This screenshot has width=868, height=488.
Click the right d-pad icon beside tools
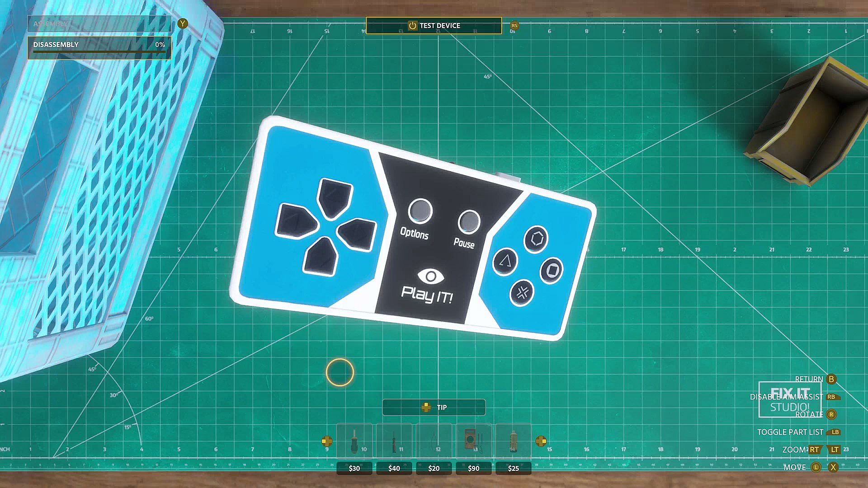click(541, 441)
